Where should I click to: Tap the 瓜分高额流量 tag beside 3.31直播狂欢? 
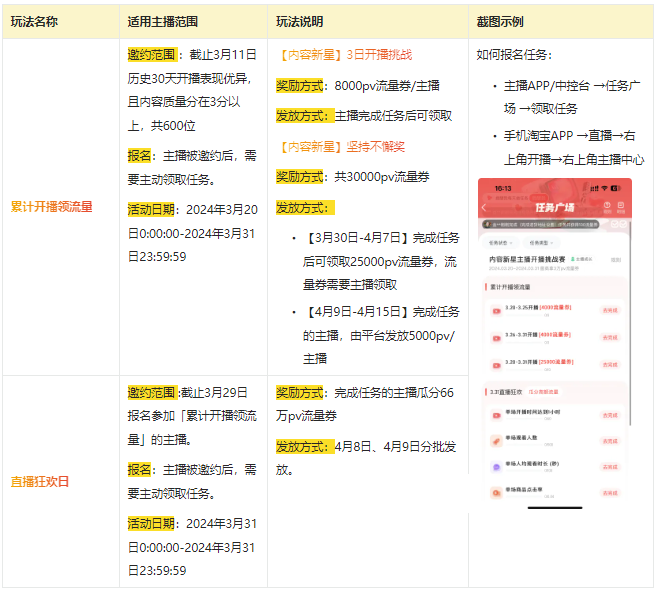click(543, 392)
